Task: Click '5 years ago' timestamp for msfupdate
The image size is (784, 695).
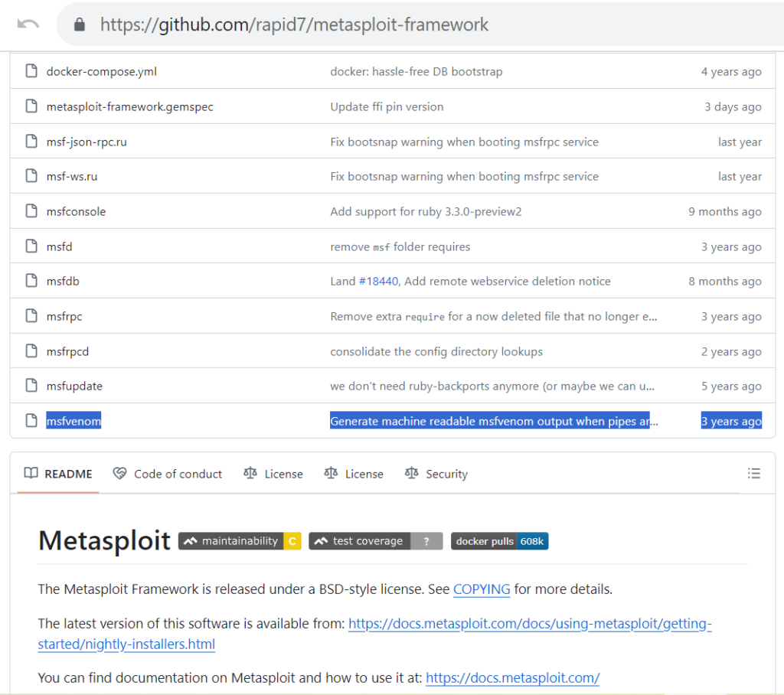Action: pos(731,386)
